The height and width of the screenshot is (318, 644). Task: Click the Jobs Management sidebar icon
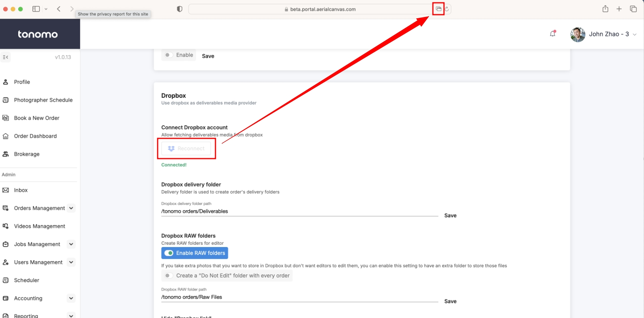pos(6,244)
